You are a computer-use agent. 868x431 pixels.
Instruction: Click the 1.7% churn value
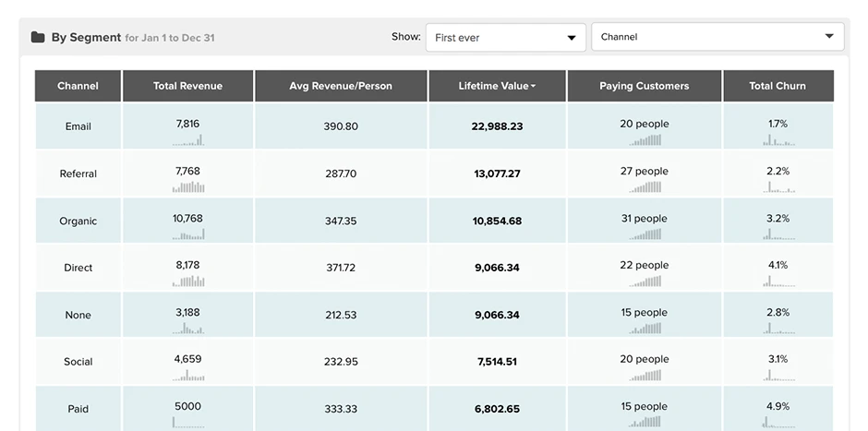pyautogui.click(x=778, y=124)
